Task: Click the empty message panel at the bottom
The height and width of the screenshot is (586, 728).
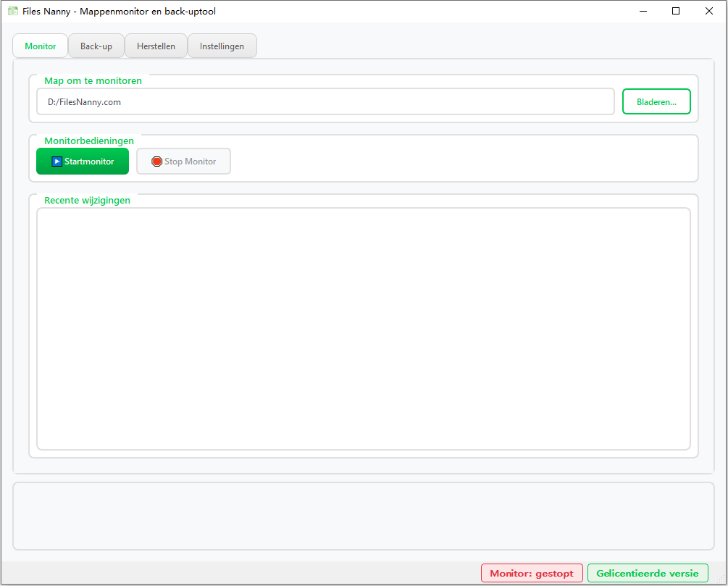Action: (362, 516)
